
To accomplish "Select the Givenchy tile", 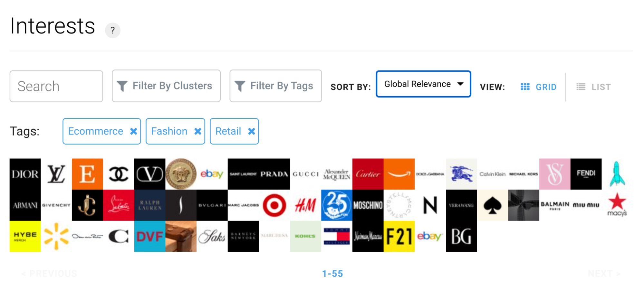I will (56, 205).
